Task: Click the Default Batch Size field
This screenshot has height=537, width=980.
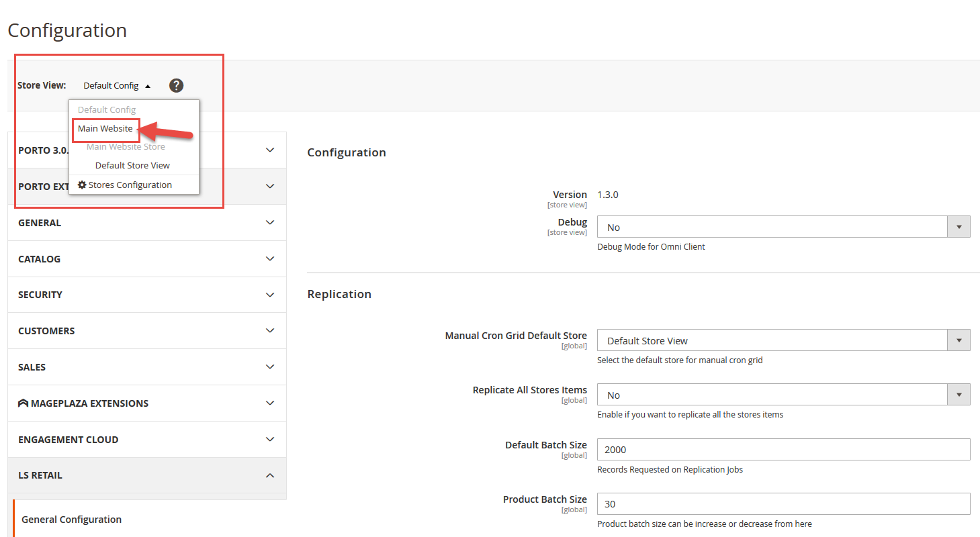Action: point(783,450)
